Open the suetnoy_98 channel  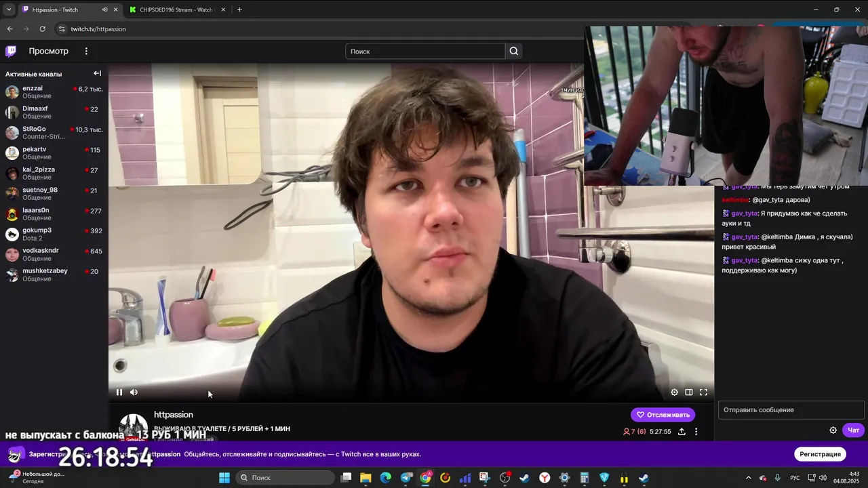54,194
